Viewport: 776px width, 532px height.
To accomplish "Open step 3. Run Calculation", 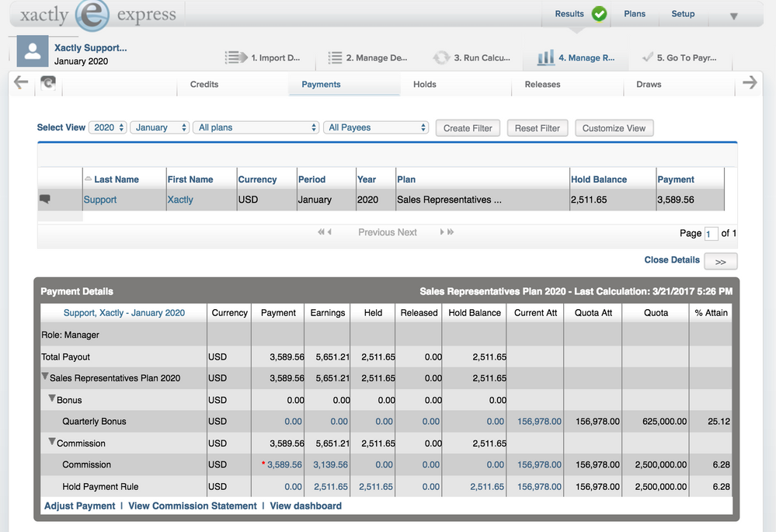I will point(472,57).
